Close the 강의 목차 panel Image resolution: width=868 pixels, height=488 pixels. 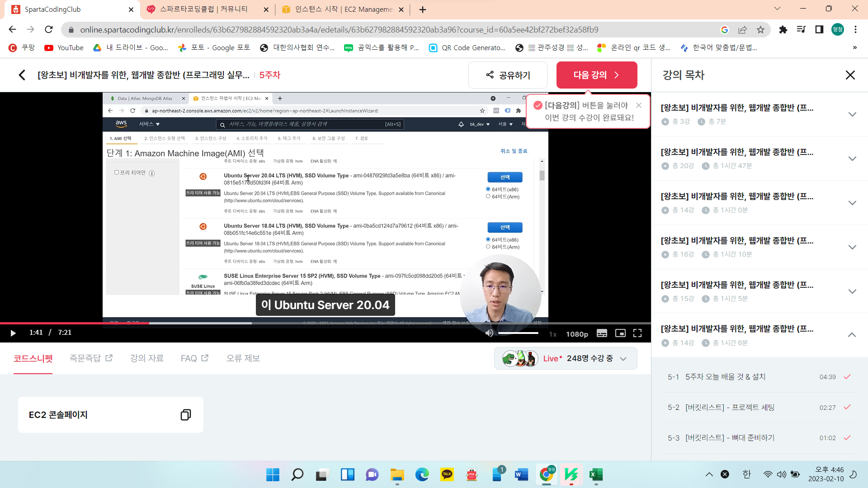point(850,75)
